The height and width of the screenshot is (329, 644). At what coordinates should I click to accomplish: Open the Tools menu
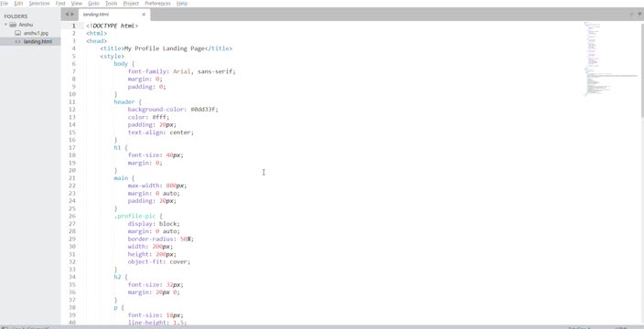point(111,4)
